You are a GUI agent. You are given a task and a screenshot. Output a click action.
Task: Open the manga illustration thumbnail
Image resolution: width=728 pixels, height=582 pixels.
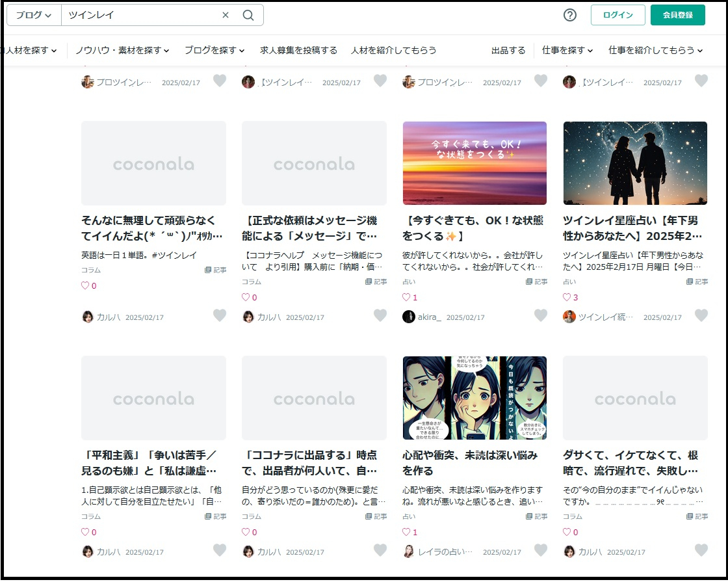pyautogui.click(x=474, y=398)
